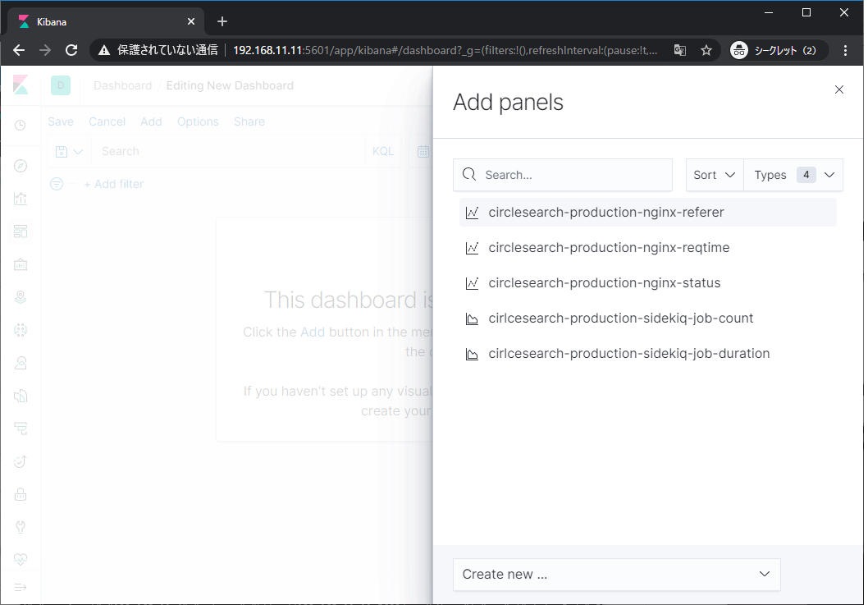
Task: Open Canvas from the left sidebar
Action: [21, 264]
